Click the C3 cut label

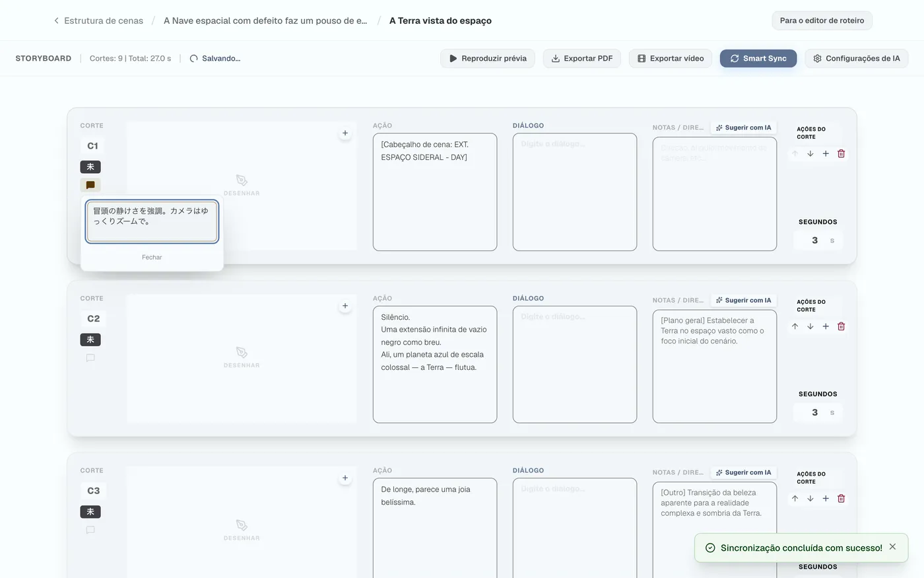pos(93,491)
